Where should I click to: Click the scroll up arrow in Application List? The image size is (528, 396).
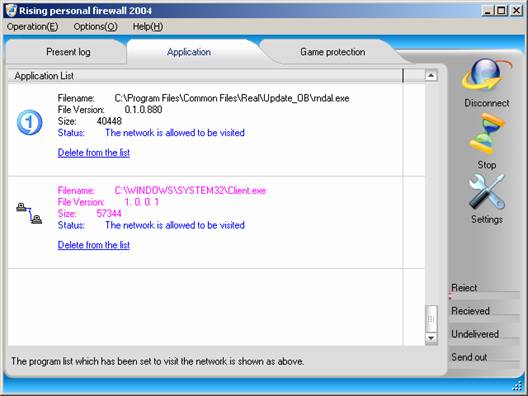click(431, 75)
